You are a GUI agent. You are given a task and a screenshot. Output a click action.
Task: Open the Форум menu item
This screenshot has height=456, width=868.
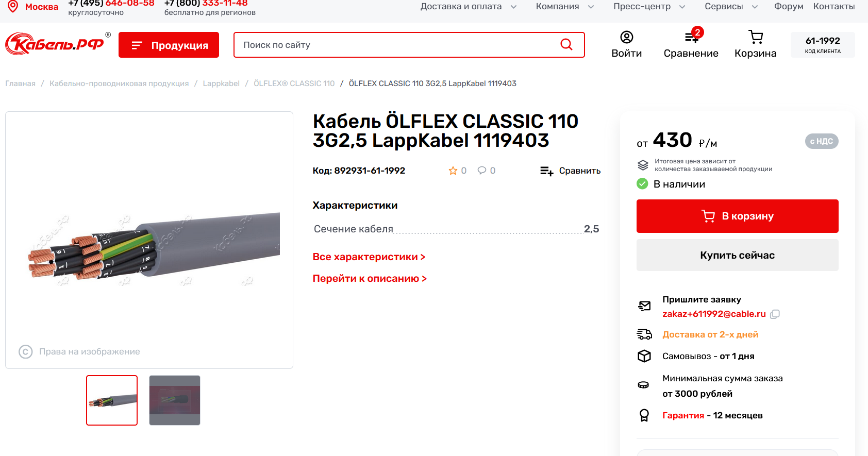coord(789,7)
